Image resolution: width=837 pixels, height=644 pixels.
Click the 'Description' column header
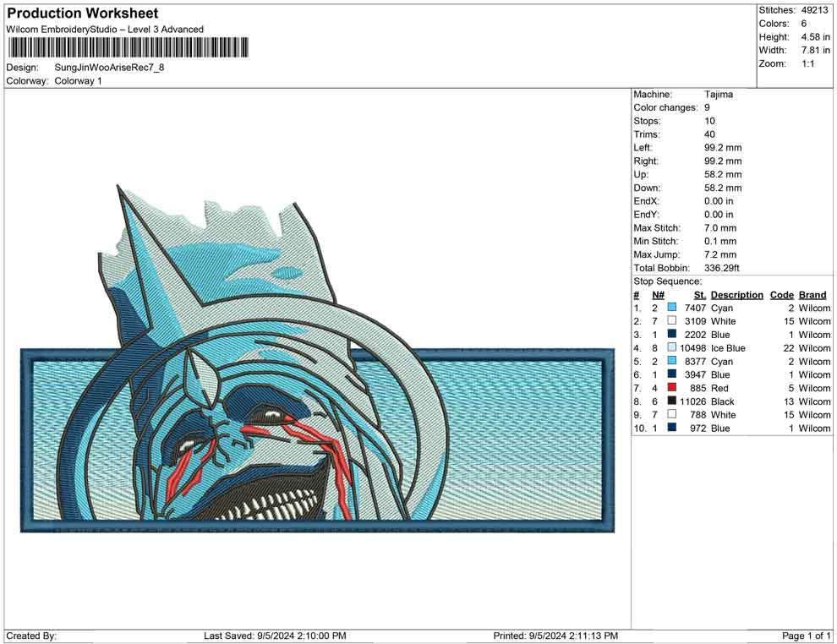(x=736, y=295)
